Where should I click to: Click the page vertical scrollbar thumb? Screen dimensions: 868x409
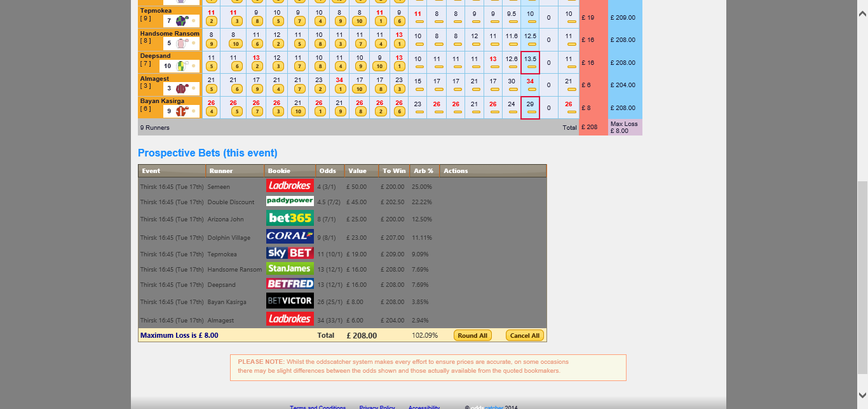coord(862,278)
